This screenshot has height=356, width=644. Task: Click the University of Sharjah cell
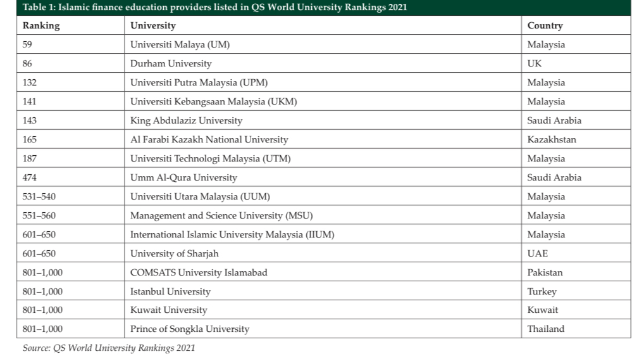point(174,253)
